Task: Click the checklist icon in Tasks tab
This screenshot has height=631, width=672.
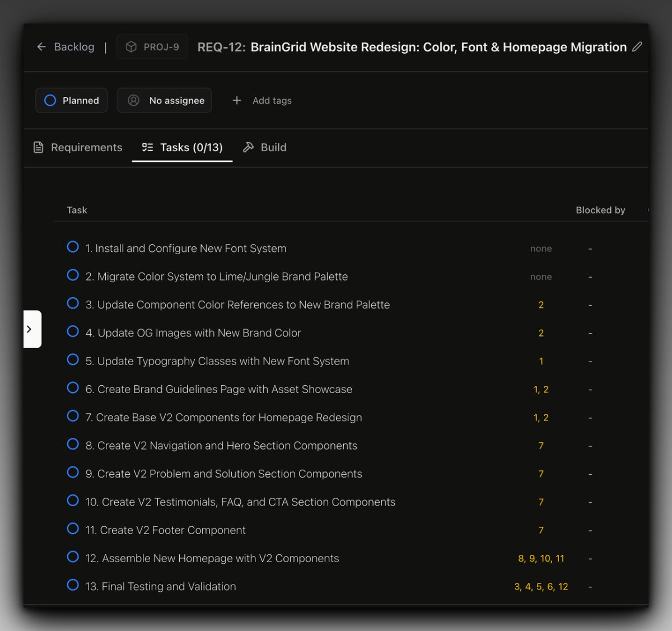Action: tap(147, 147)
